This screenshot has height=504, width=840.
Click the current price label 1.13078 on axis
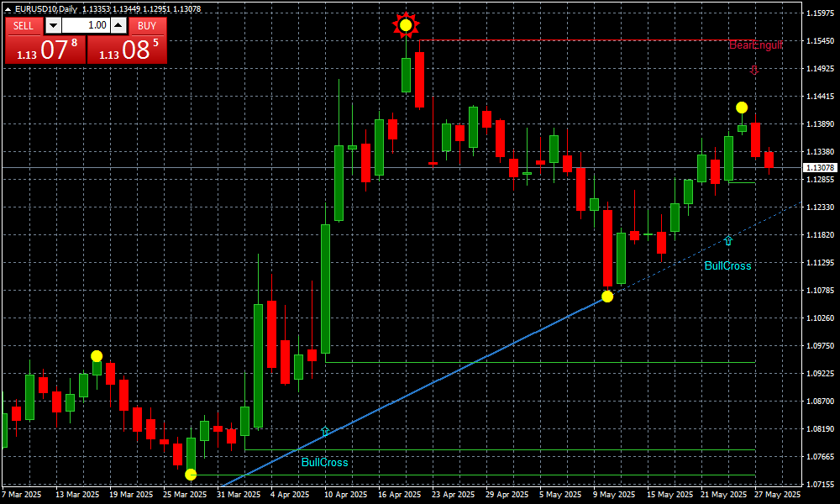click(x=819, y=168)
